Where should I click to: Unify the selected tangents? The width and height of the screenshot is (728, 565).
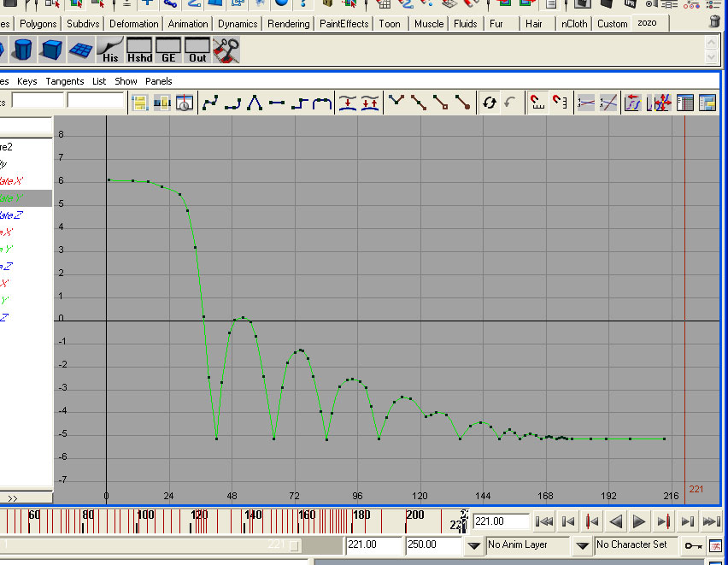pyautogui.click(x=419, y=103)
